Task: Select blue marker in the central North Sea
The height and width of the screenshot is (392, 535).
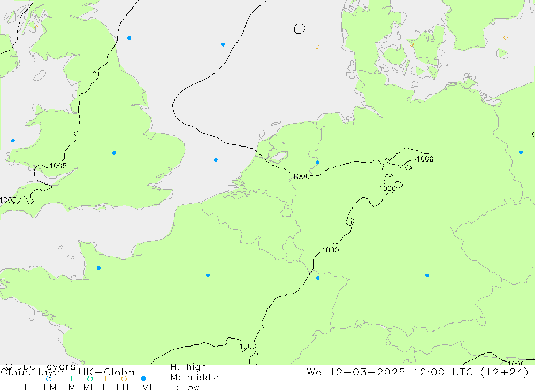Action: coord(223,44)
